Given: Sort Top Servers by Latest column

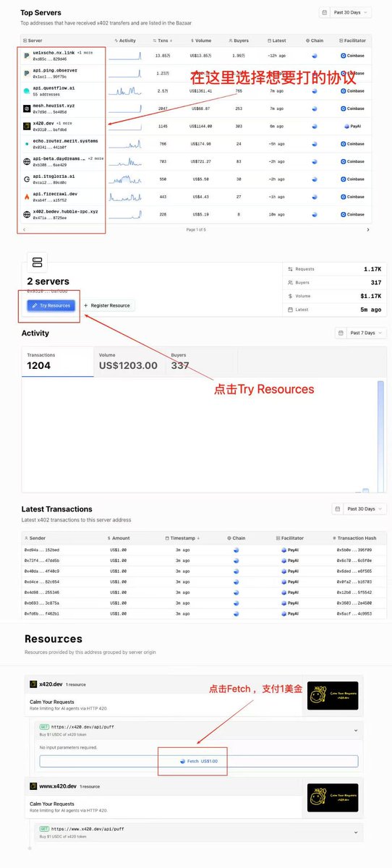Looking at the screenshot, I should 276,41.
